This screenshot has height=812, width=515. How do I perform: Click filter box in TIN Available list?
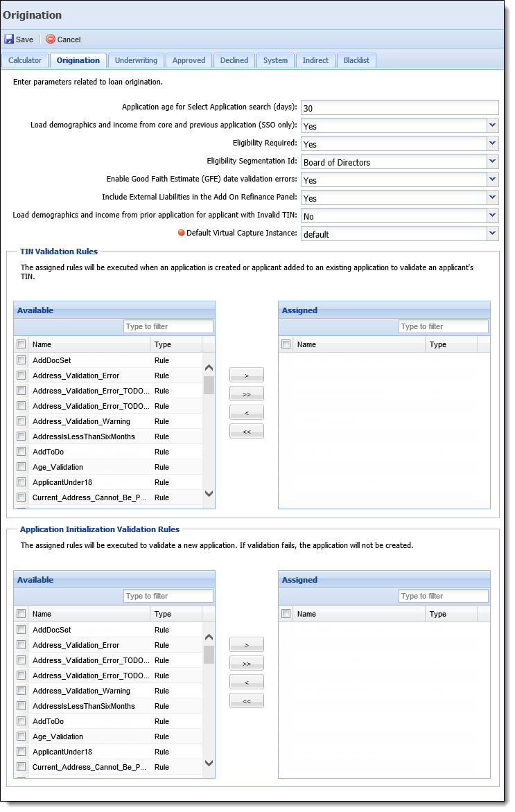coord(168,326)
